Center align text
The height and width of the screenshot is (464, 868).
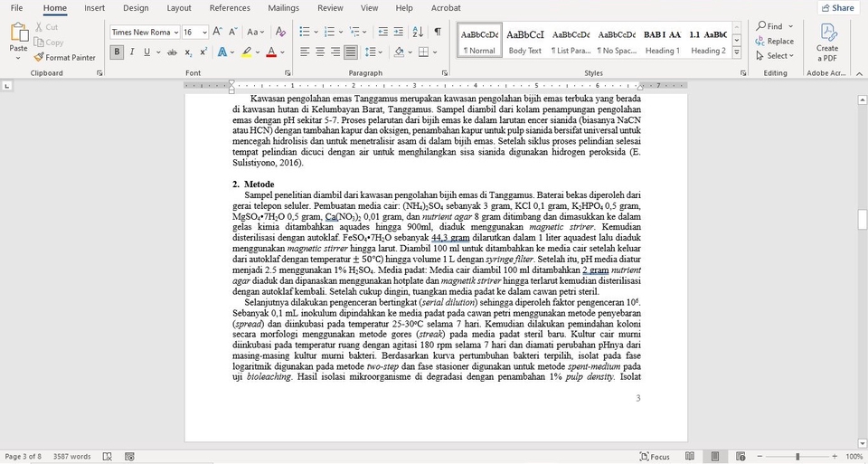[320, 52]
